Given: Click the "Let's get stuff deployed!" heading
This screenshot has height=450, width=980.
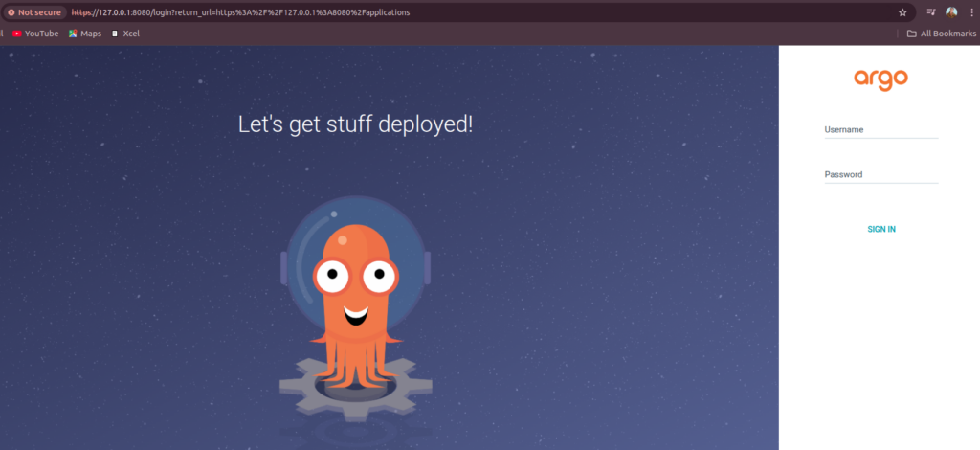Looking at the screenshot, I should (355, 124).
